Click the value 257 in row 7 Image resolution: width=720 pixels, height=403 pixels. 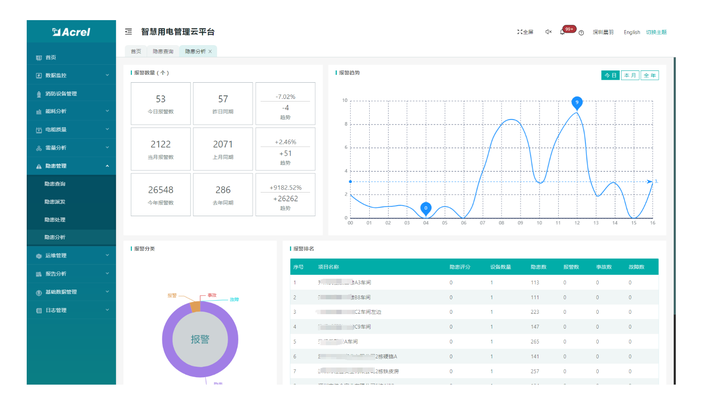point(534,371)
